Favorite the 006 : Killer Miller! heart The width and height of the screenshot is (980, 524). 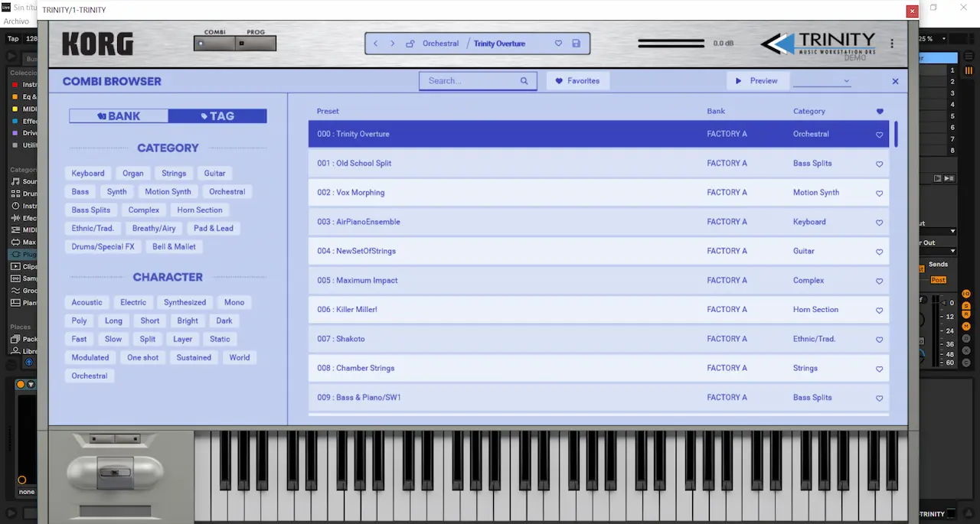[x=879, y=311]
